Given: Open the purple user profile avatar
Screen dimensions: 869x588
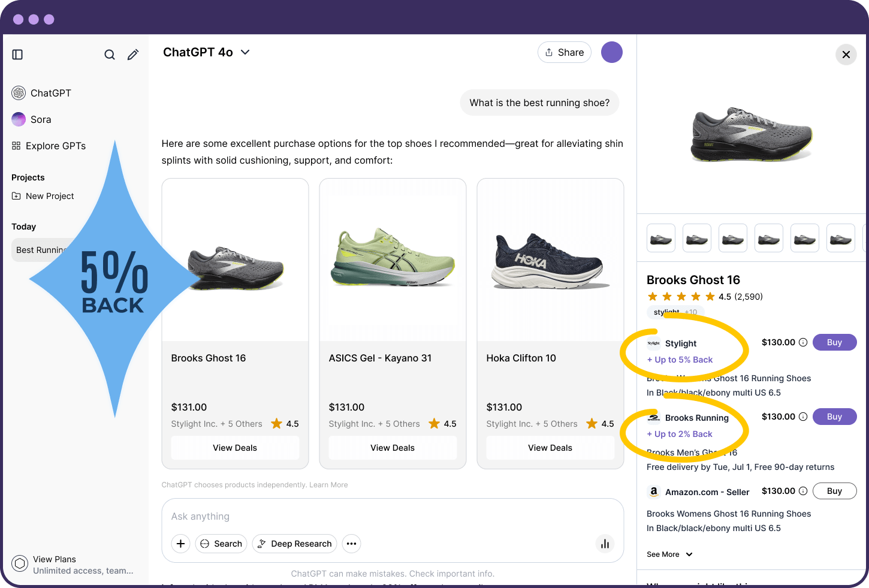Looking at the screenshot, I should coord(612,52).
